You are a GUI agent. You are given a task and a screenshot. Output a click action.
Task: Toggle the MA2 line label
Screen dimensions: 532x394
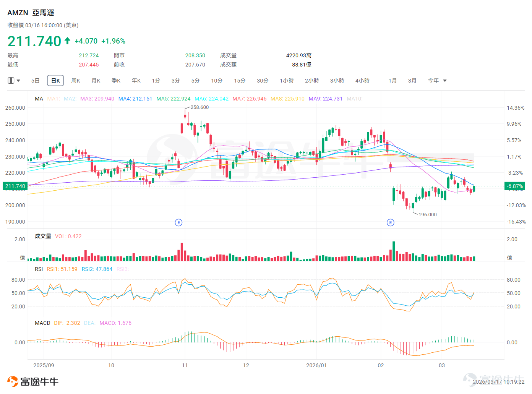pyautogui.click(x=70, y=99)
